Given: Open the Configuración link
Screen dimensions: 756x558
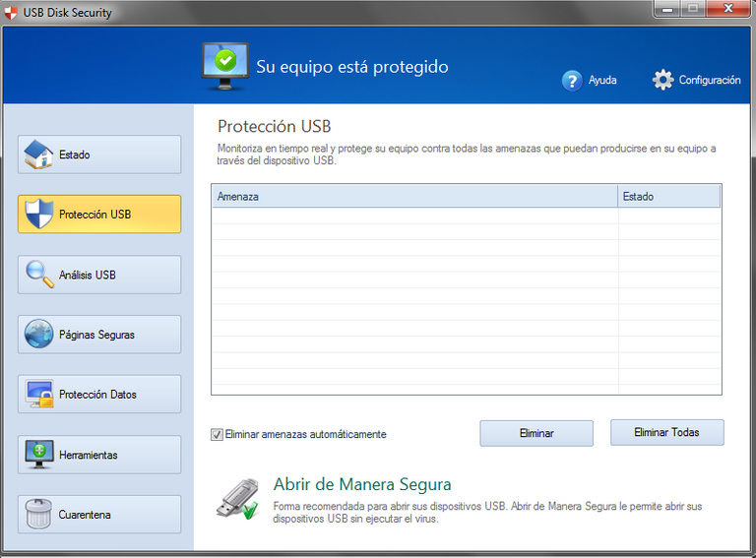Looking at the screenshot, I should (710, 80).
